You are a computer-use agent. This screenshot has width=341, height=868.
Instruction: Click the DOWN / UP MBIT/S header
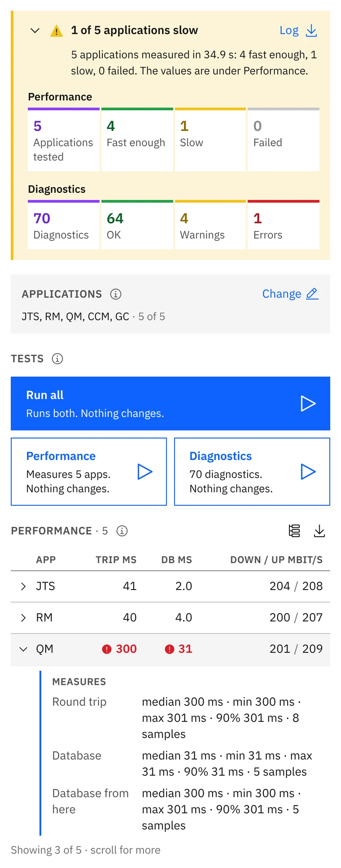coord(276,560)
